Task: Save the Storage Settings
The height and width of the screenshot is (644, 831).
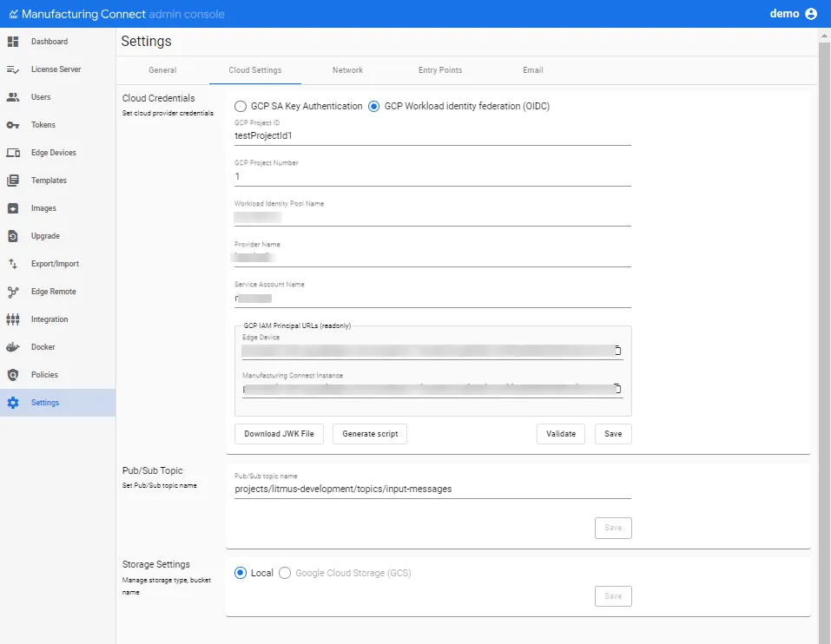Action: click(613, 596)
